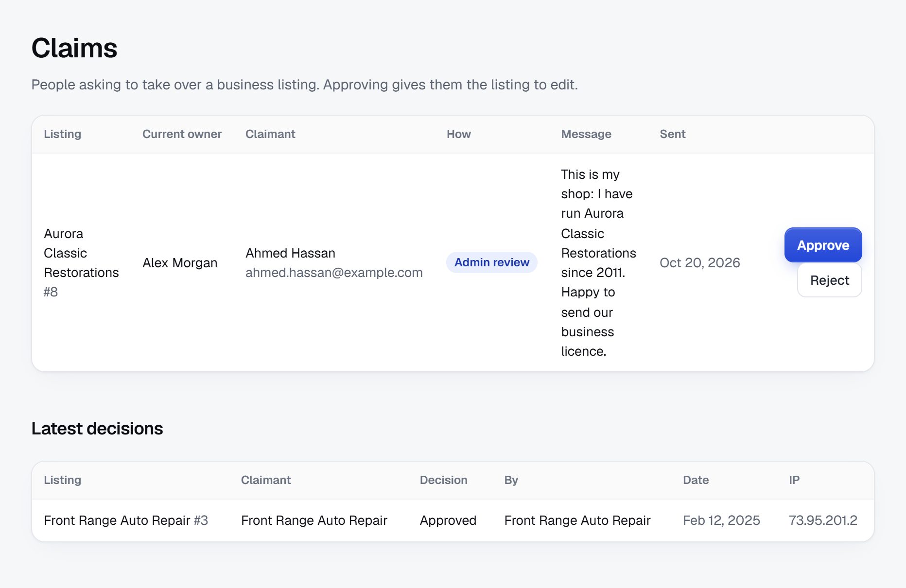This screenshot has height=588, width=906.
Task: Click the IP column header
Action: [x=794, y=480]
